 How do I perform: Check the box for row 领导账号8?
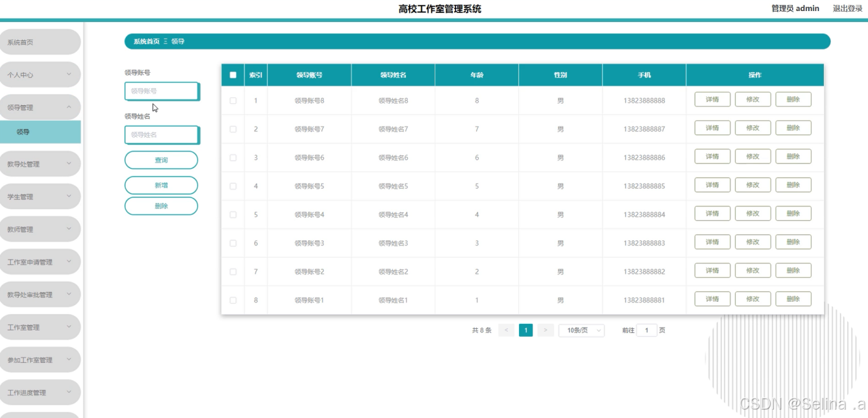(x=233, y=101)
